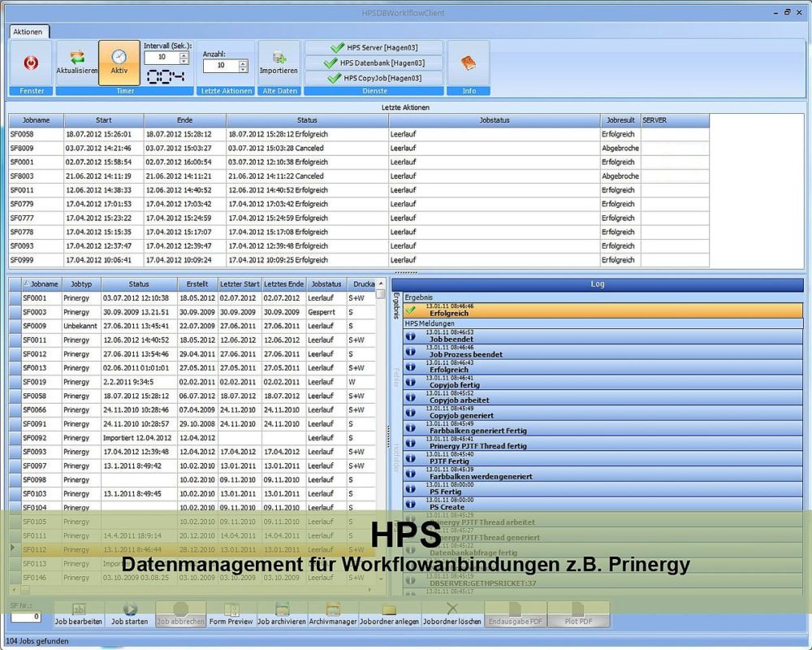Click info icon beside PJTF Fertig
This screenshot has width=812, height=650.
click(x=411, y=458)
